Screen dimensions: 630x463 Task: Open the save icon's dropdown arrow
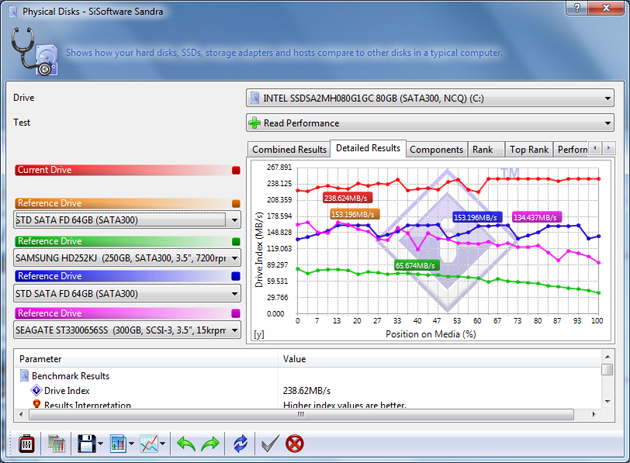pyautogui.click(x=100, y=444)
